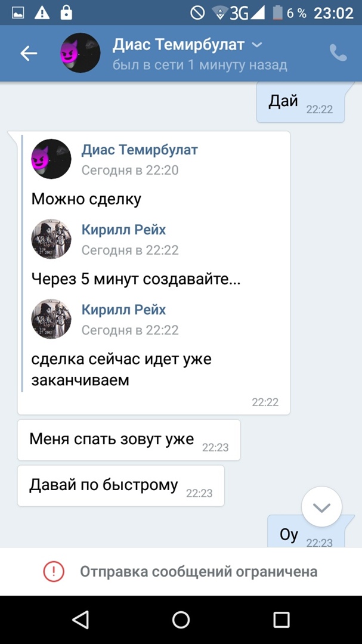Tap the Android home circle button
Screen dimensions: 362x644
(181, 620)
